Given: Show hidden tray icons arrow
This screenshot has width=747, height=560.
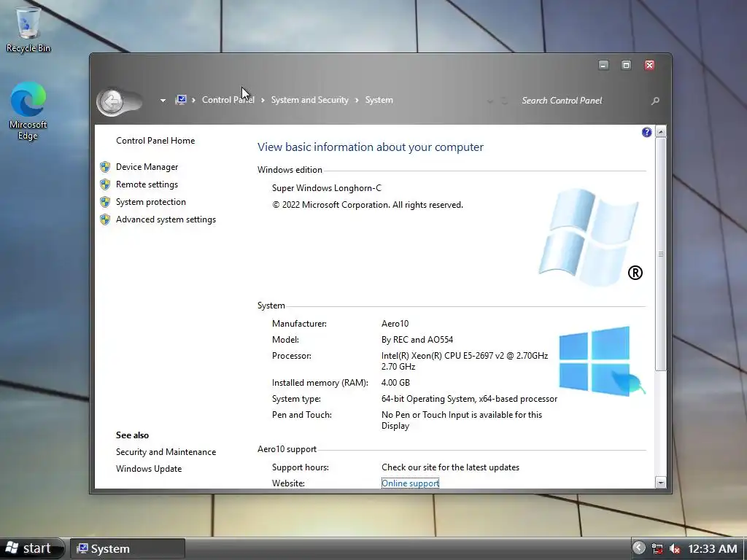Looking at the screenshot, I should tap(639, 548).
